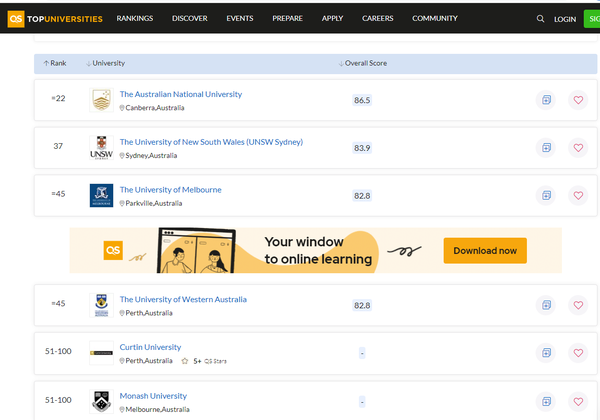Add University of Western Australia to compare

546,305
